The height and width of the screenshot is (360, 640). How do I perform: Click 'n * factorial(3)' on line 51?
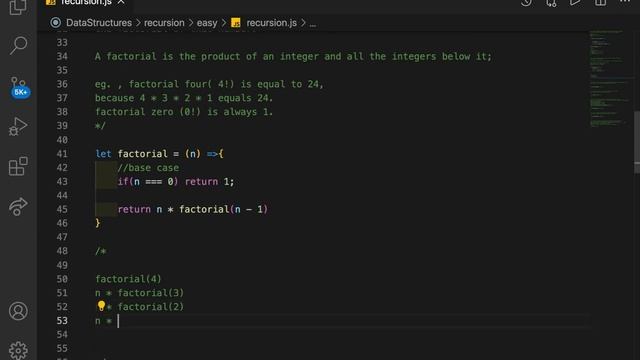point(140,293)
